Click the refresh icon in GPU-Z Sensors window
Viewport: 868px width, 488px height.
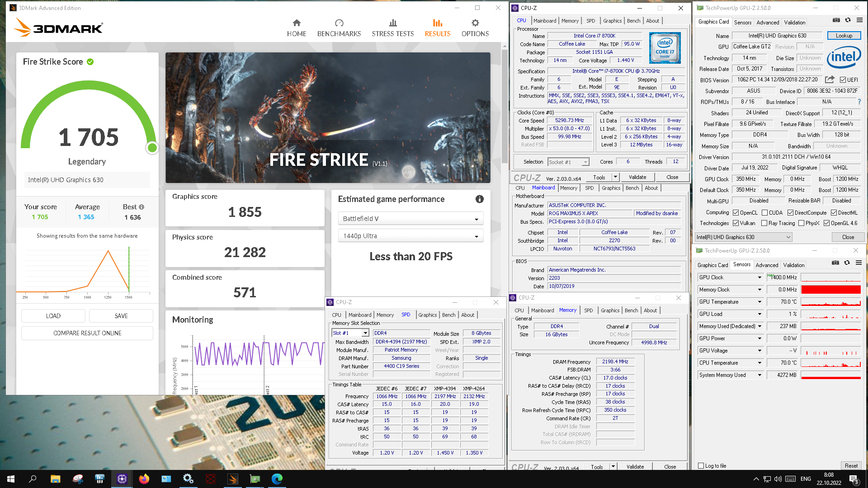pyautogui.click(x=847, y=263)
